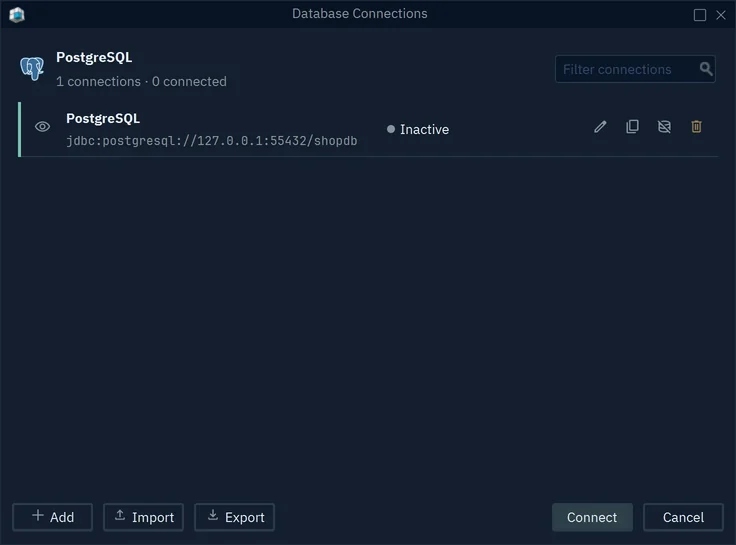Image resolution: width=736 pixels, height=545 pixels.
Task: Click the disconnect database icon in the PostgreSQL row
Action: [664, 127]
